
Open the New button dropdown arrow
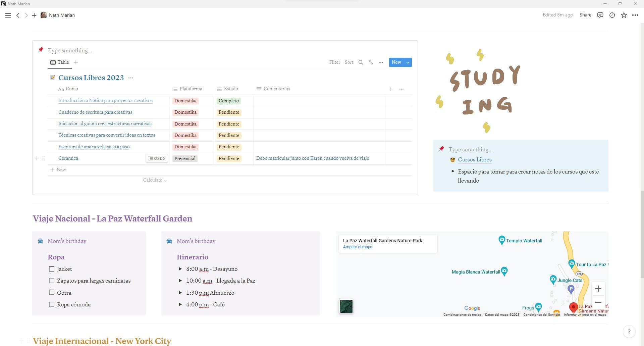point(408,62)
